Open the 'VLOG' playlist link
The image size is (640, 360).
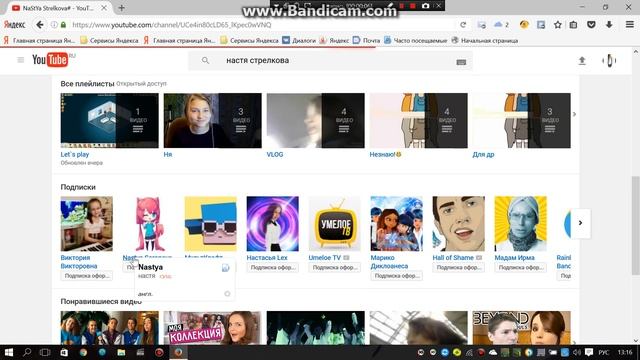(x=275, y=154)
